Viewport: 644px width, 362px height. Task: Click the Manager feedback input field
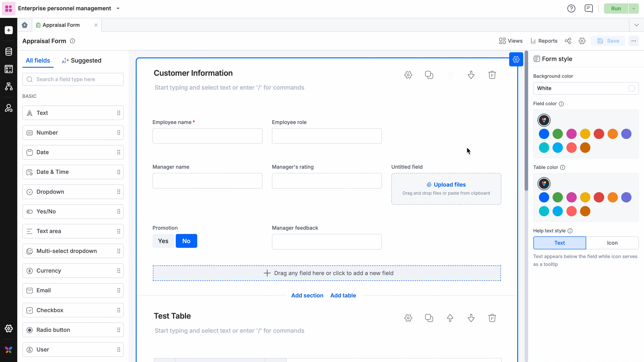327,242
